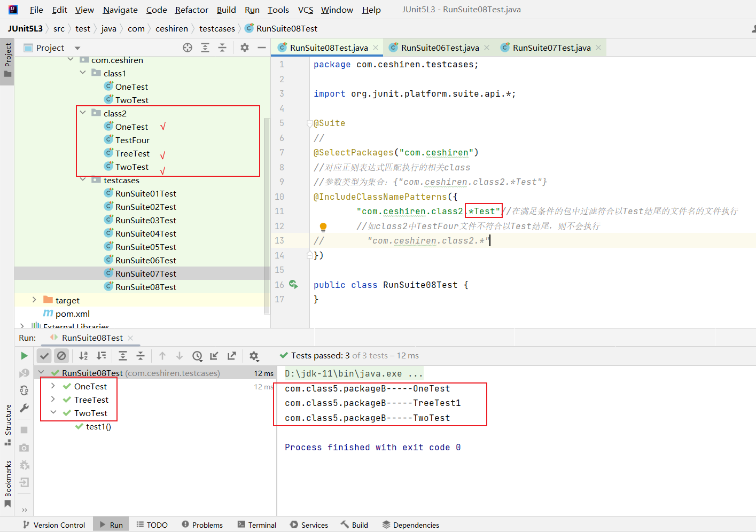Open the Project view dropdown

pos(77,48)
